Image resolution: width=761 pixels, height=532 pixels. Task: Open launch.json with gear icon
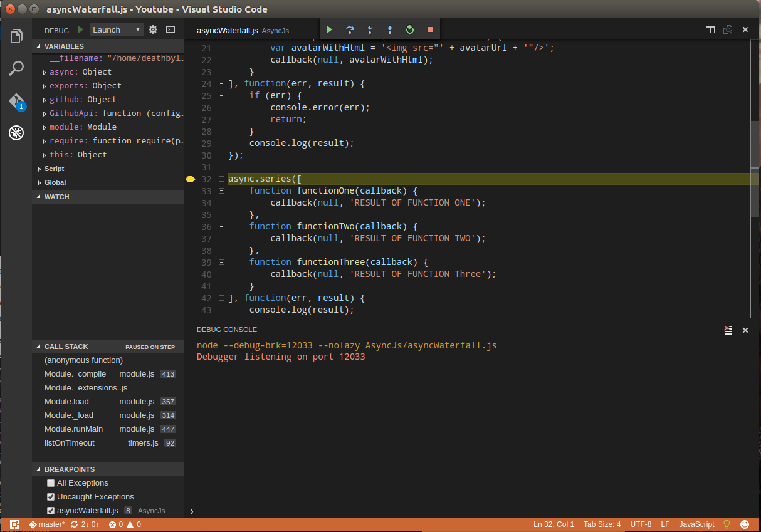[152, 29]
